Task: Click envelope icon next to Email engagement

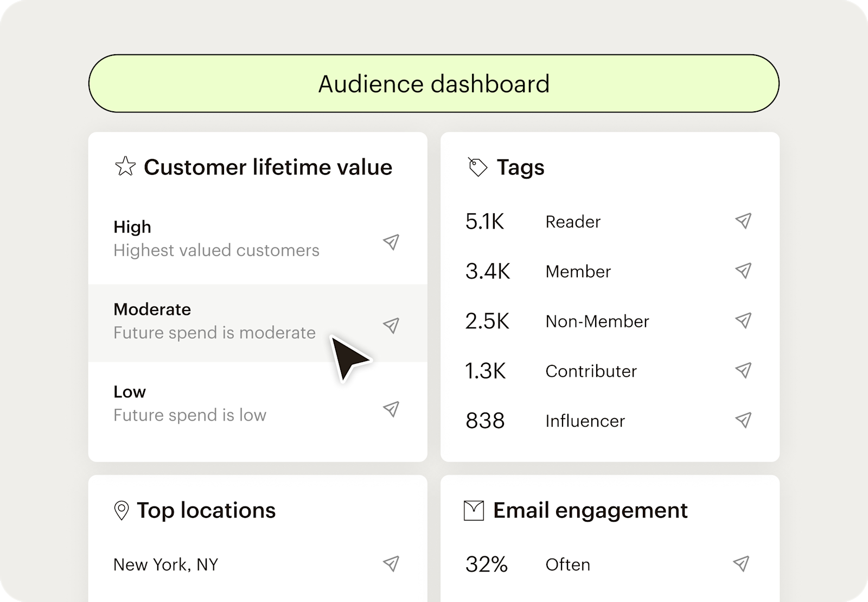Action: (x=474, y=511)
